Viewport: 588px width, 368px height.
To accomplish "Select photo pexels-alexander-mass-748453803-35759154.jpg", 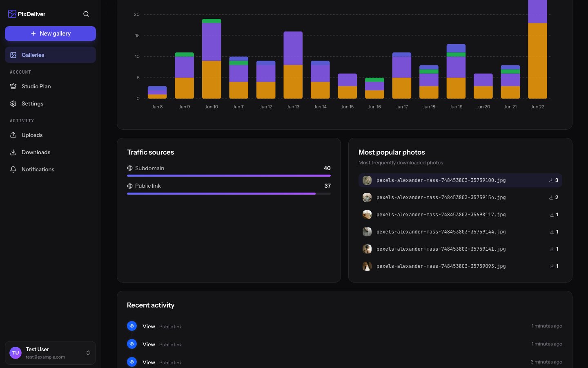I will tap(460, 197).
